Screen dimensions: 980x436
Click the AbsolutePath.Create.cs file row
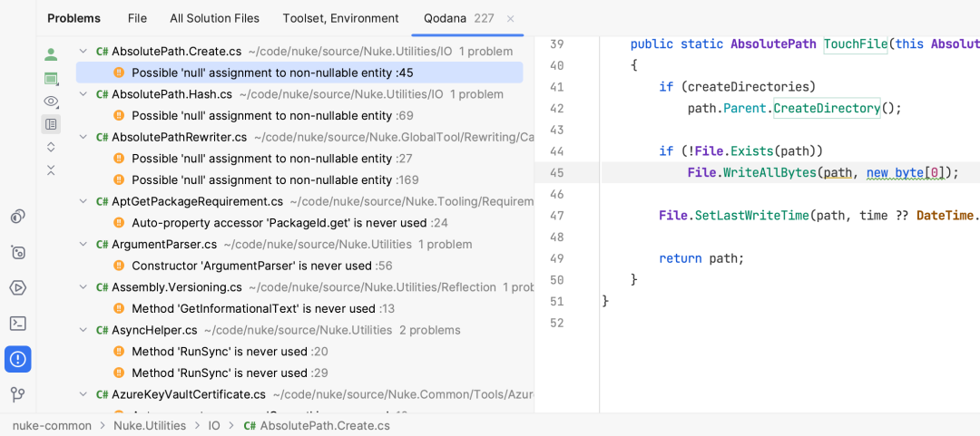pos(299,52)
